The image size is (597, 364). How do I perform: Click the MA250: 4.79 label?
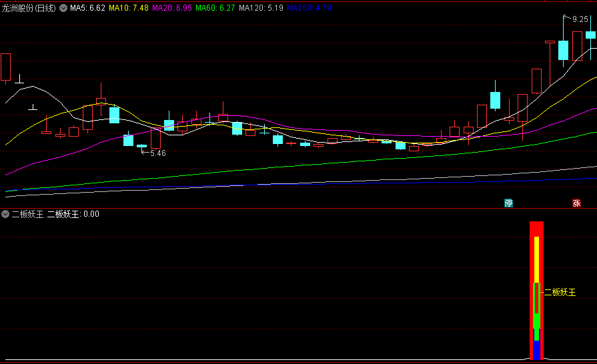tap(309, 8)
